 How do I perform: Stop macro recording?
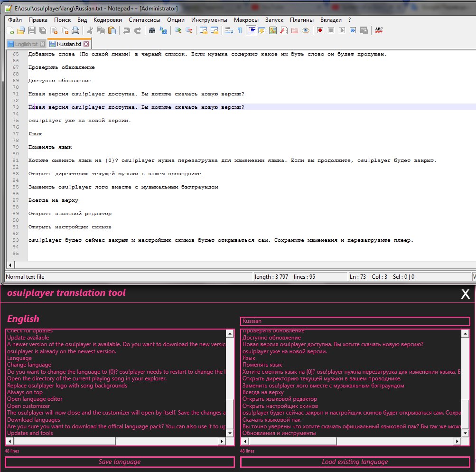(331, 30)
